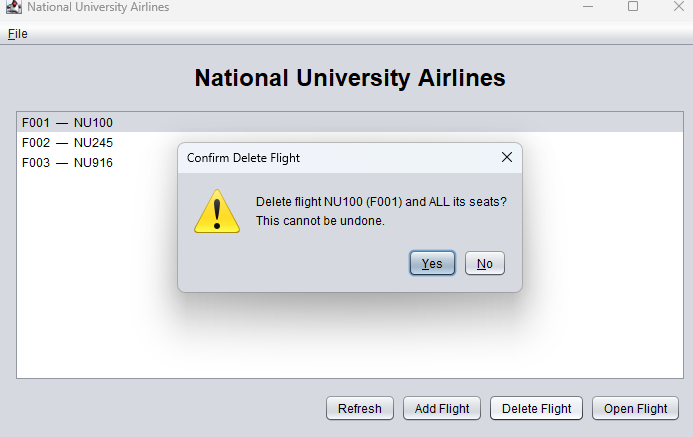Click the delete flight NU100 warning message

pyautogui.click(x=381, y=201)
